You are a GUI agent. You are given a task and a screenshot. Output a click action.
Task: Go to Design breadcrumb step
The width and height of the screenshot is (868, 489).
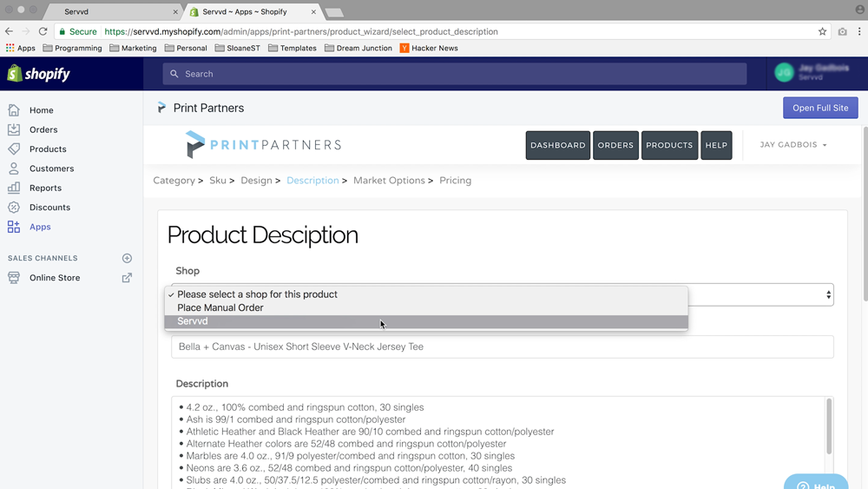point(256,181)
